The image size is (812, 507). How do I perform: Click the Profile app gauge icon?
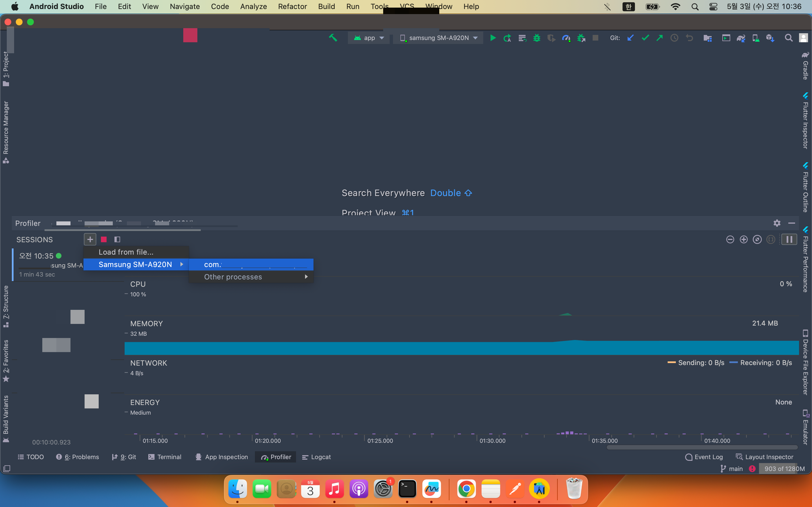[x=566, y=38]
